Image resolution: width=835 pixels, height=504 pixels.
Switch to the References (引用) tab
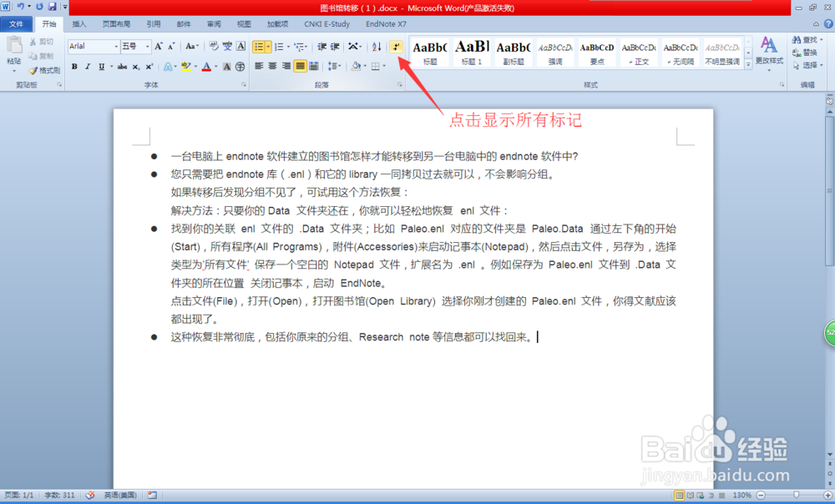point(154,24)
